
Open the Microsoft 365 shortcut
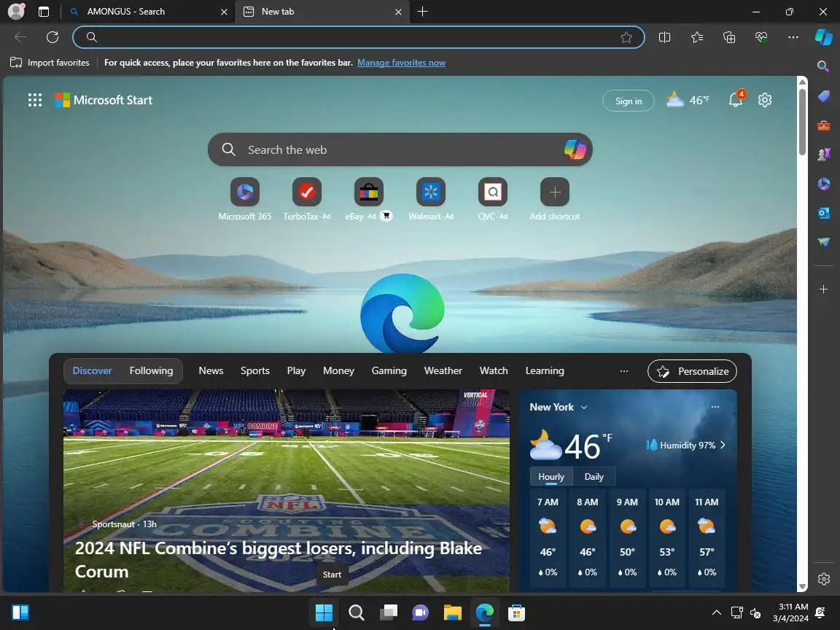pos(245,199)
